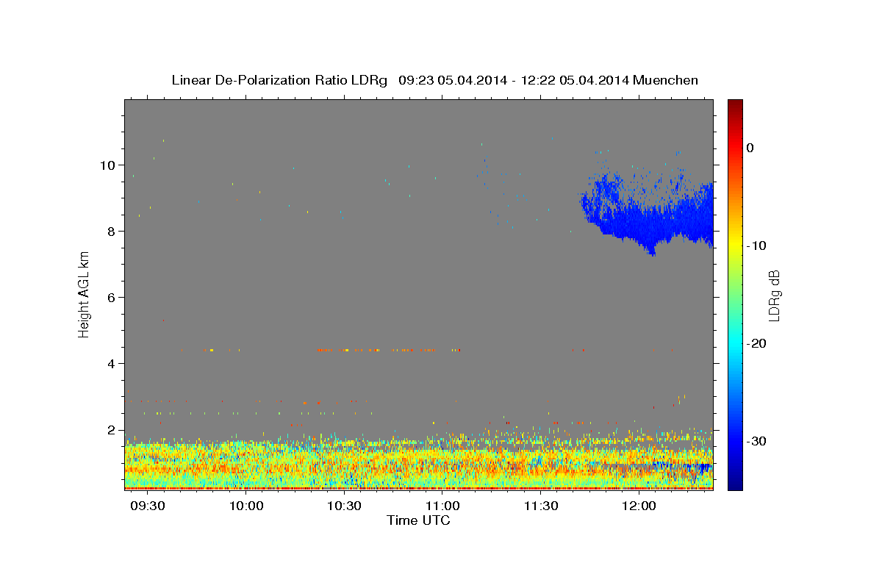
Task: Click the colorbar value '-20'
Action: (x=756, y=343)
